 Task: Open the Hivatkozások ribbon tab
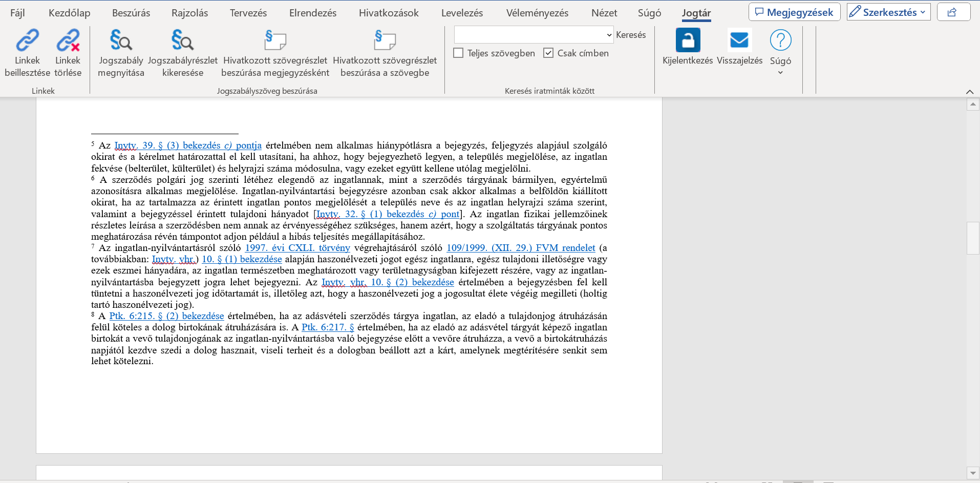(389, 13)
